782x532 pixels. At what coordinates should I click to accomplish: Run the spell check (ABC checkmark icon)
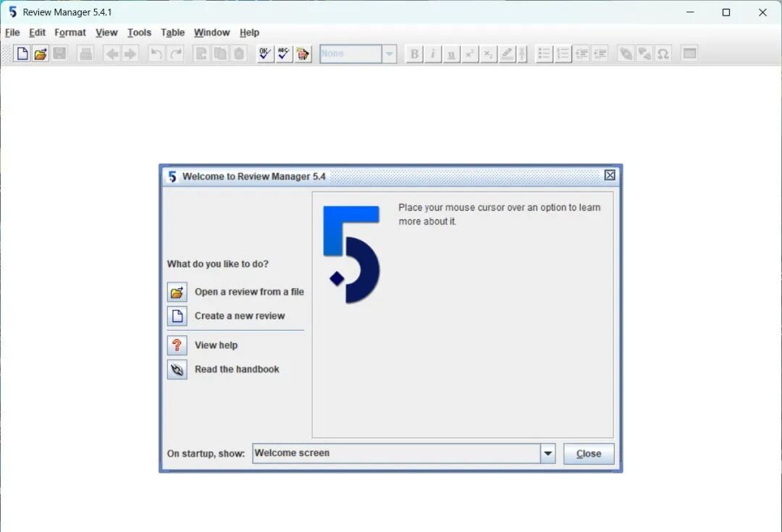pos(284,54)
